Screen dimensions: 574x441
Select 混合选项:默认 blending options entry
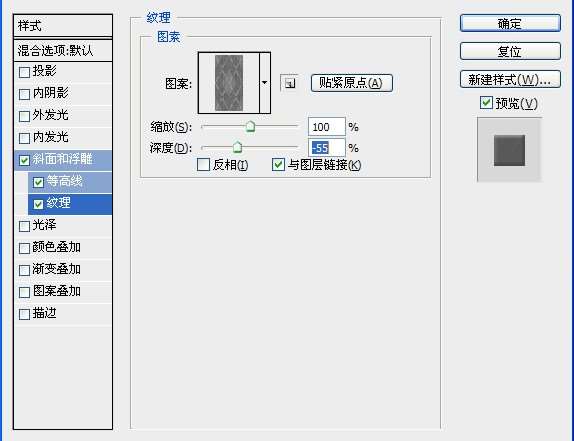(x=63, y=51)
